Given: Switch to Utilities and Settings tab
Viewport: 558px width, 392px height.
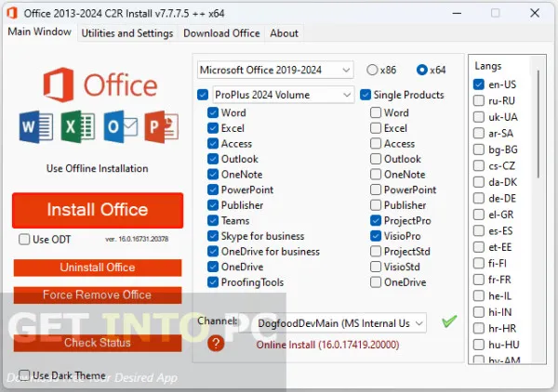Looking at the screenshot, I should click(127, 33).
